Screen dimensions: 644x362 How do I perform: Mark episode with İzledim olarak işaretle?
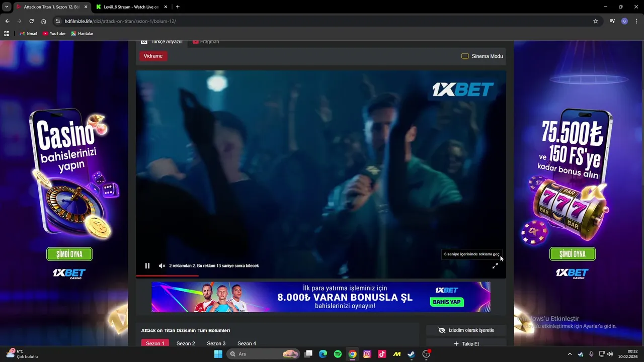(x=466, y=330)
